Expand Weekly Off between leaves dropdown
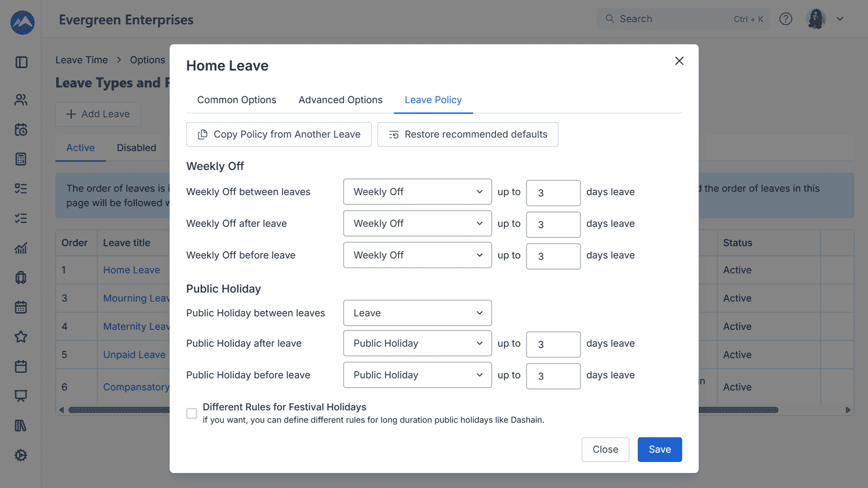This screenshot has height=488, width=868. click(417, 192)
